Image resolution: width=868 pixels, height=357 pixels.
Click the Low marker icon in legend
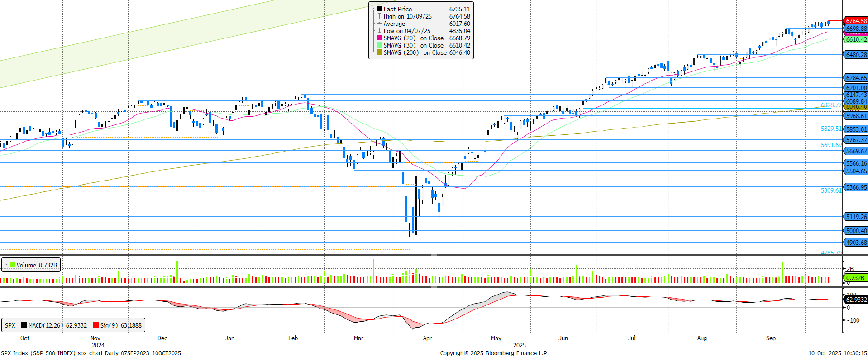379,31
